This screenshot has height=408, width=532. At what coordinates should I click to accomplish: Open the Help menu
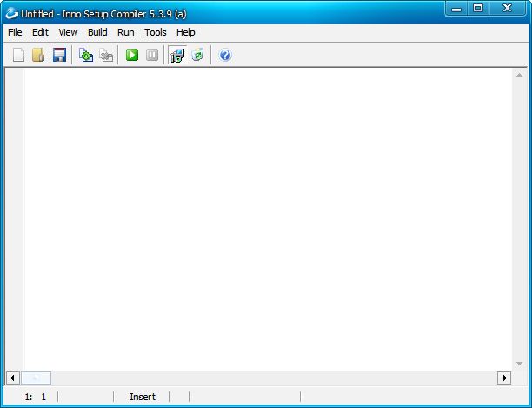point(186,32)
